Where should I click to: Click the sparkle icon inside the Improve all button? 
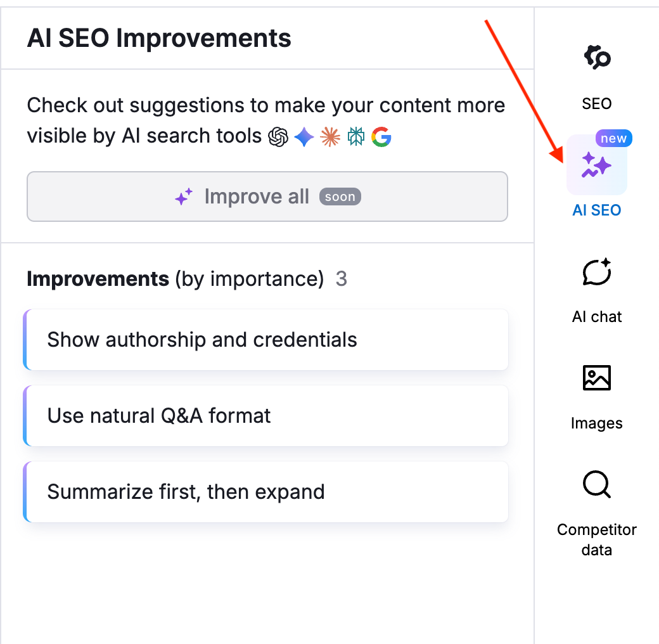coord(183,196)
